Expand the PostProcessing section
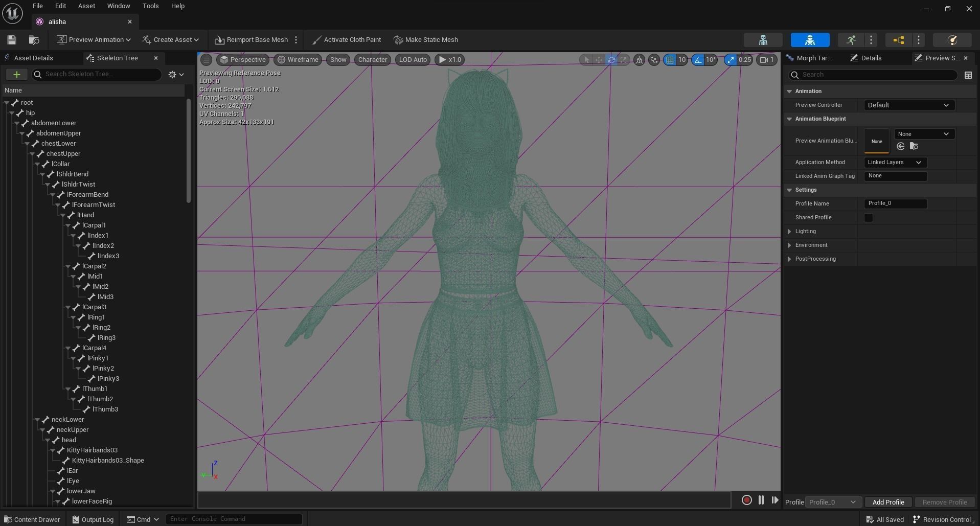The height and width of the screenshot is (526, 980). tap(789, 259)
